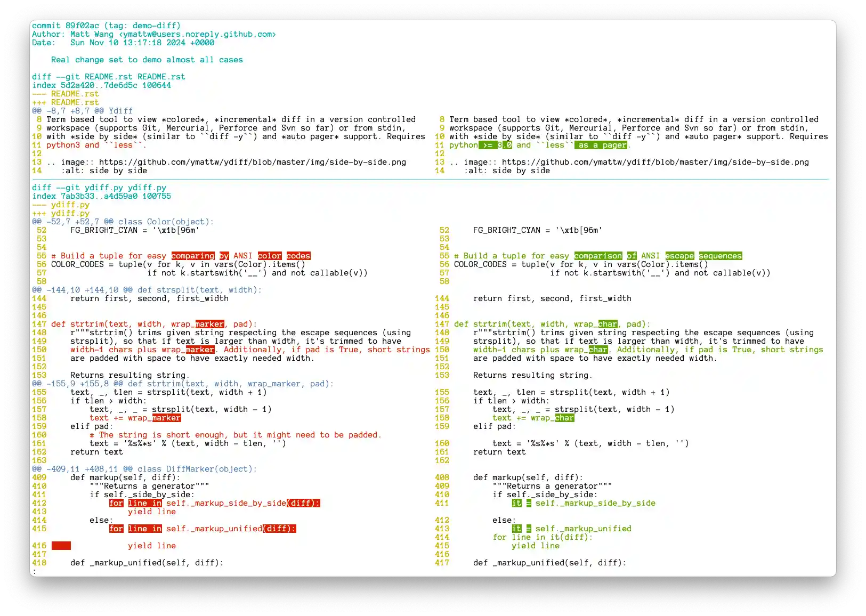This screenshot has width=866, height=616.
Task: Click the date Sun Nov 10 13:17:18 2024
Action: [128, 43]
